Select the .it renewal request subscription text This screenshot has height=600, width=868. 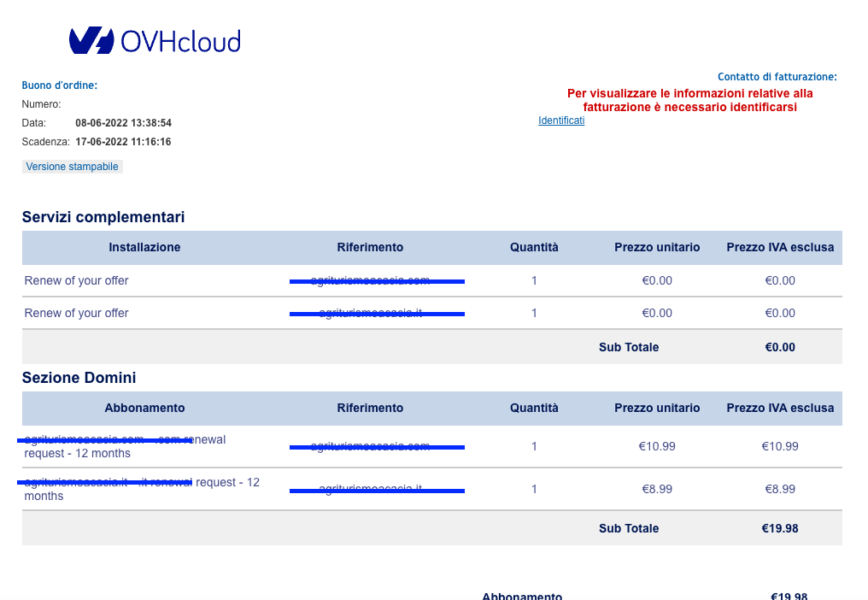142,489
